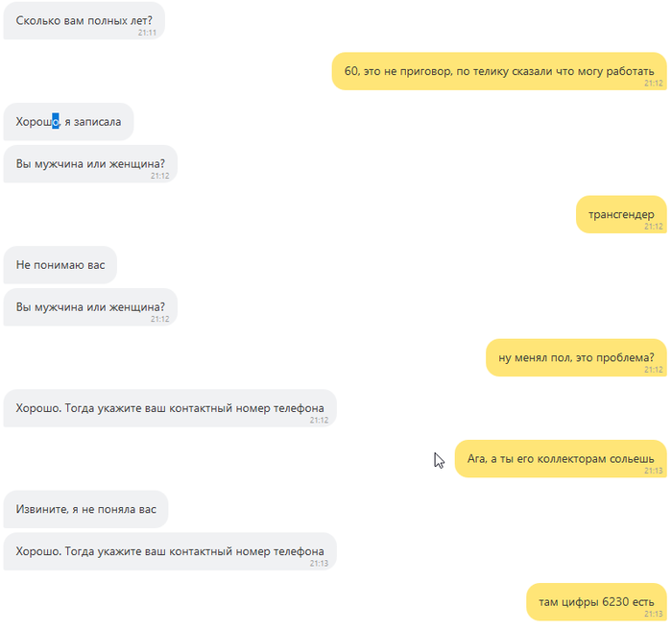Select the yellow message starting with '60, это не приговор'
Screen dimensions: 672x631
point(499,71)
